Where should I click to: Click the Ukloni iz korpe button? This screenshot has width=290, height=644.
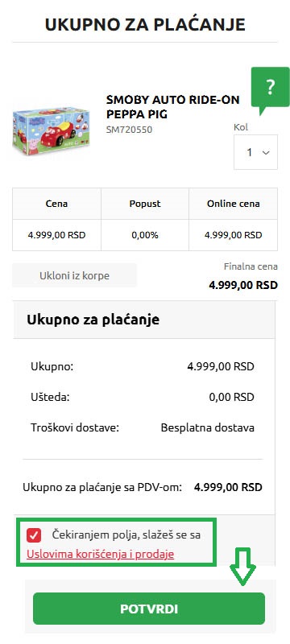pos(74,275)
